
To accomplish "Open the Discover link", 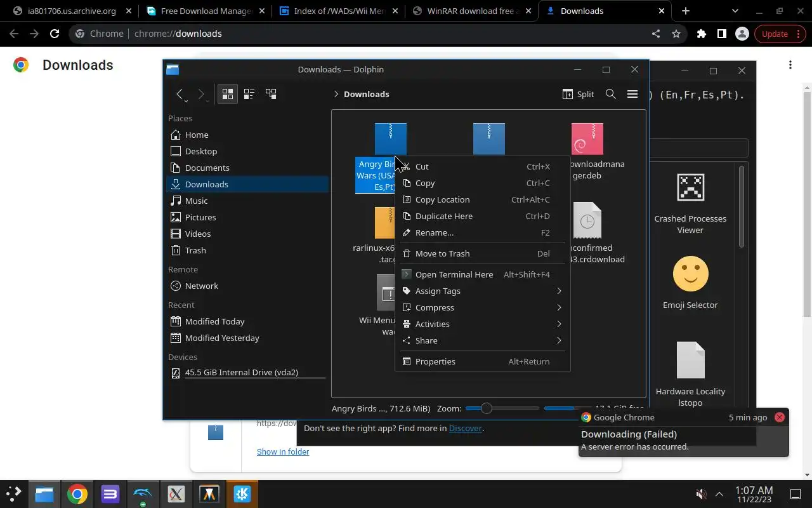I will click(x=465, y=429).
